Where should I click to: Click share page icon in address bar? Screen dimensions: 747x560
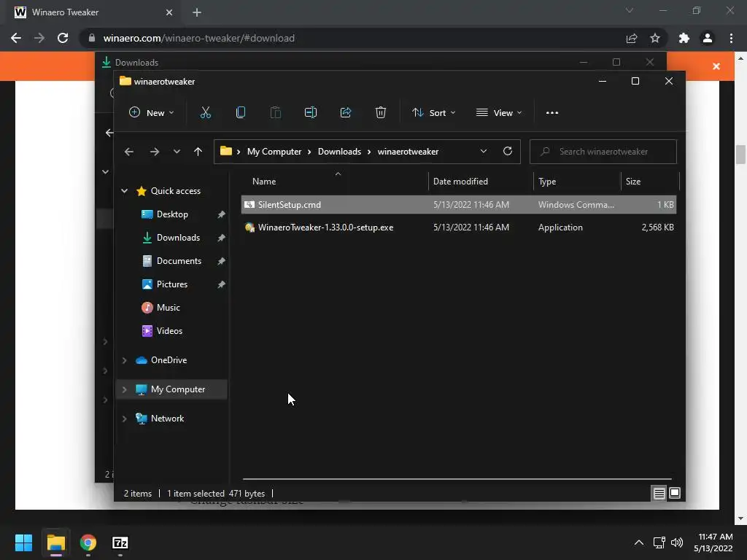pos(632,38)
